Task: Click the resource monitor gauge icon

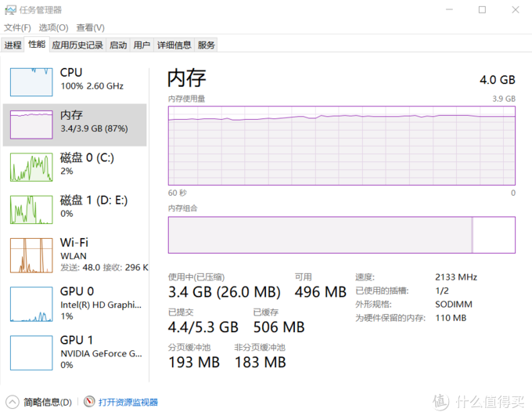Action: pyautogui.click(x=89, y=402)
